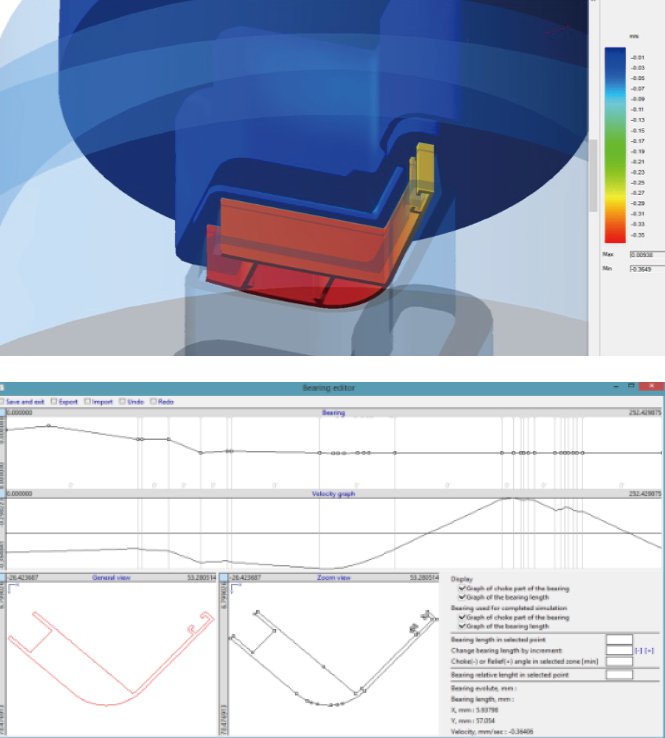The width and height of the screenshot is (665, 738).
Task: Click the Undo icon in toolbar
Action: point(122,401)
